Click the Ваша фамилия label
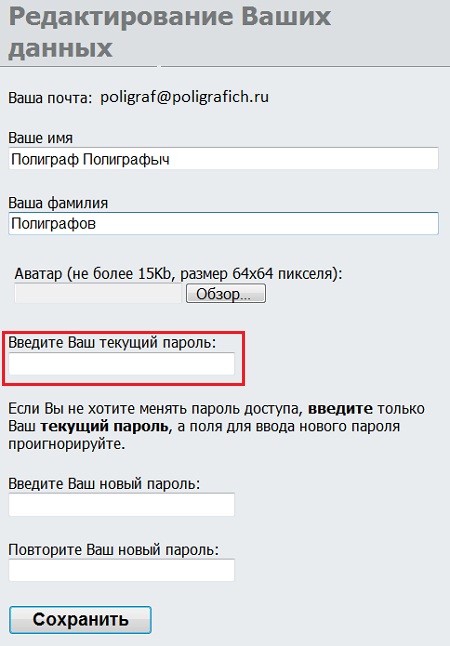The width and height of the screenshot is (450, 646). coord(58,203)
